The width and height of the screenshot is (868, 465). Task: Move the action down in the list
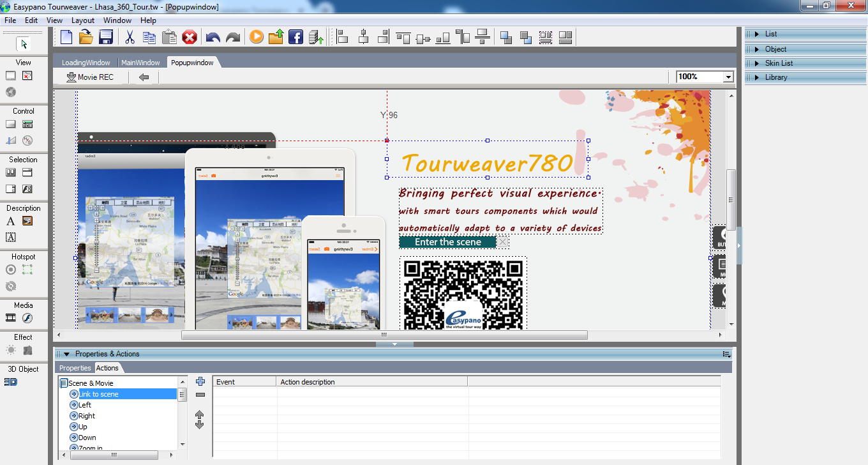[200, 425]
